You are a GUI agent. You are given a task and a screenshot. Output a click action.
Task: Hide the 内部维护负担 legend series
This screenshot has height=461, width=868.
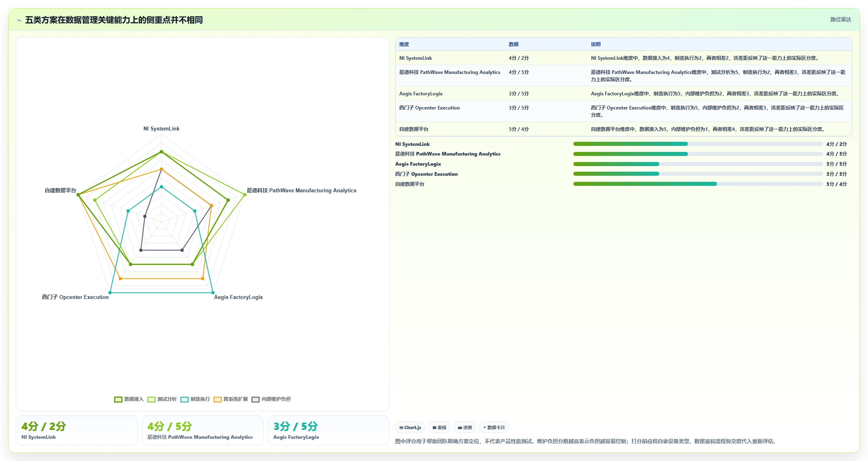click(x=271, y=399)
